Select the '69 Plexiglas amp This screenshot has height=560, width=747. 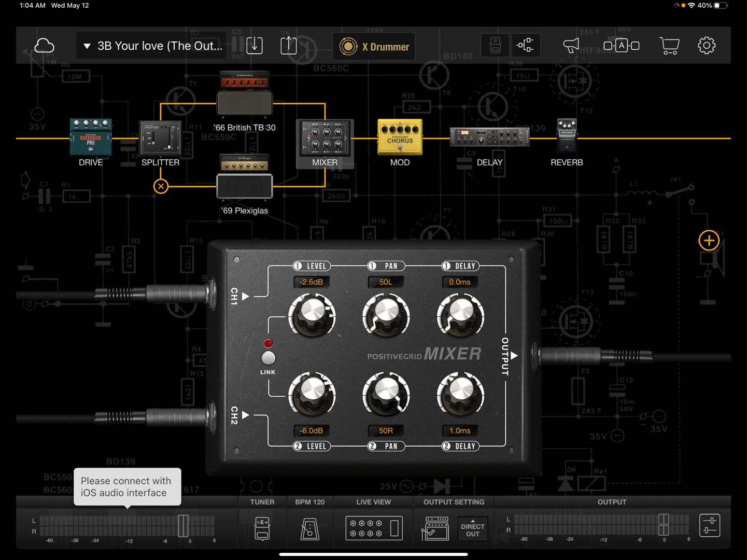[x=245, y=176]
